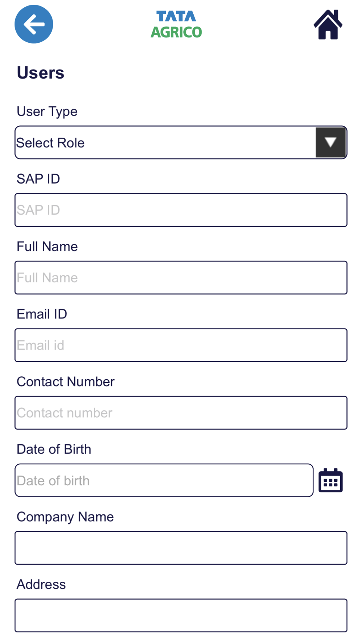The width and height of the screenshot is (362, 644).
Task: Click the Users page heading
Action: (x=41, y=73)
